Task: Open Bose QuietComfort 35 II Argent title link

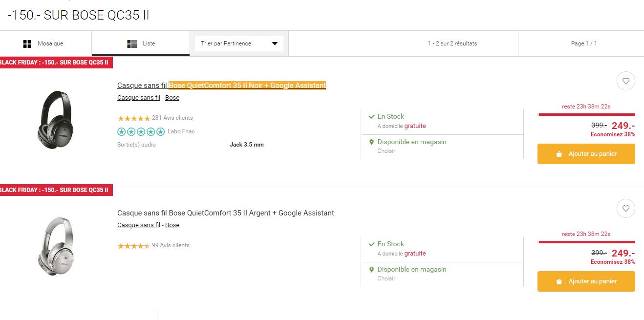Action: coord(225,213)
